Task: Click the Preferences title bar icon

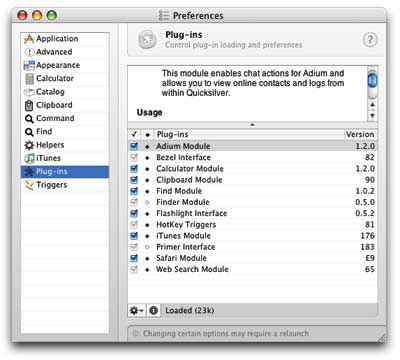Action: [x=163, y=15]
